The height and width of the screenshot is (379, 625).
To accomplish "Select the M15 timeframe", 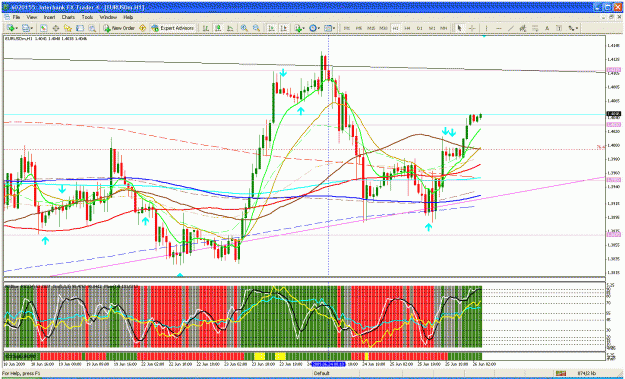I will (x=371, y=28).
